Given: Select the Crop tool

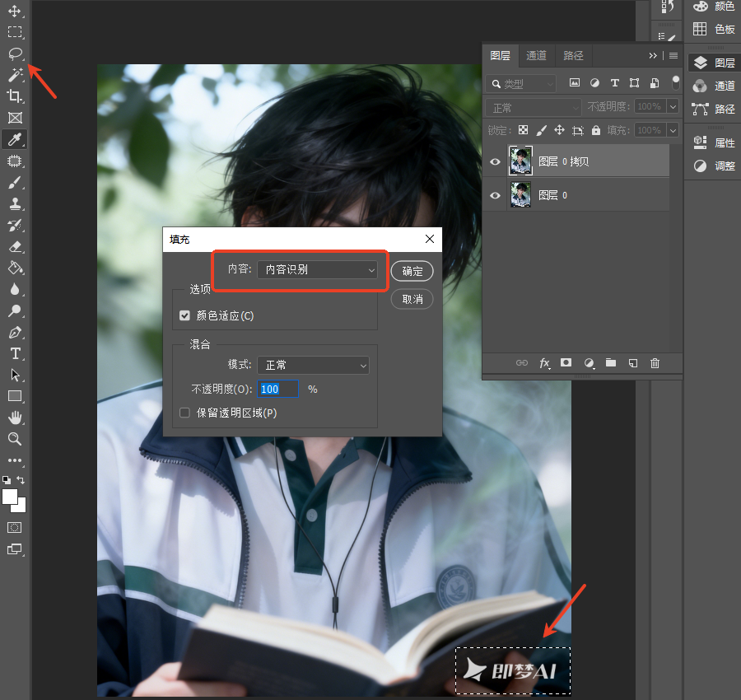Looking at the screenshot, I should pyautogui.click(x=15, y=96).
